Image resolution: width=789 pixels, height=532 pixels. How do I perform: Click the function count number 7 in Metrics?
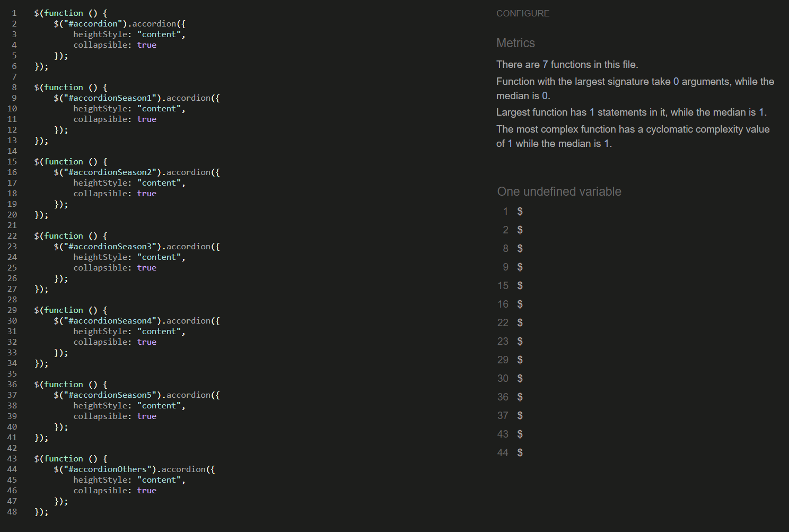pyautogui.click(x=545, y=65)
